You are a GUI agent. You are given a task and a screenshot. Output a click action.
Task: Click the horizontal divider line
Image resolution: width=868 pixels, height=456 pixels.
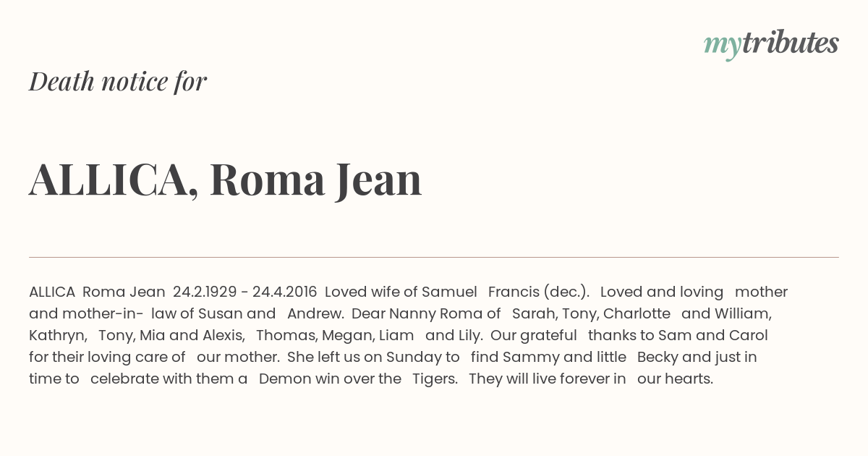(x=434, y=257)
